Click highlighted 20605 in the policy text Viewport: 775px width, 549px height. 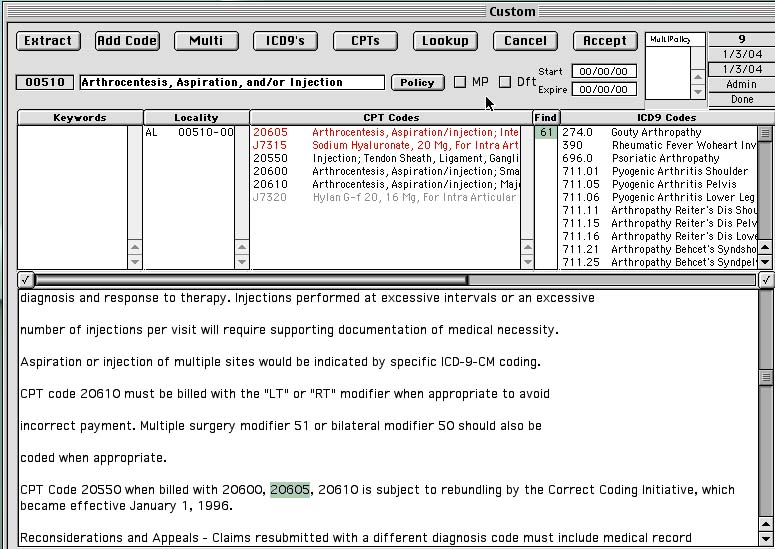click(x=290, y=490)
